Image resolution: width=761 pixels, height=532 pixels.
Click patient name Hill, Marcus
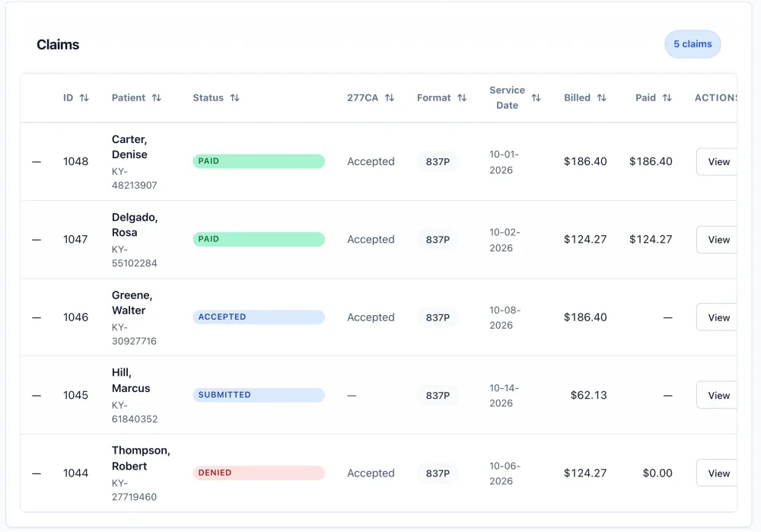coord(131,380)
